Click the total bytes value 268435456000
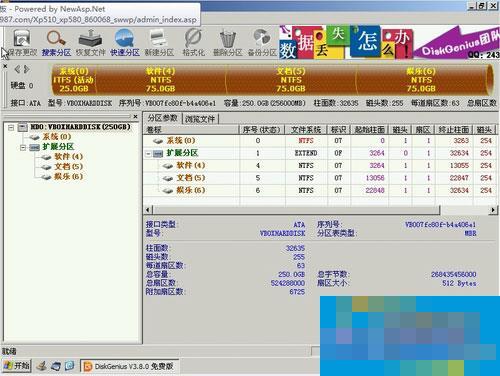Screen dimensions: 500x376 click(453, 274)
